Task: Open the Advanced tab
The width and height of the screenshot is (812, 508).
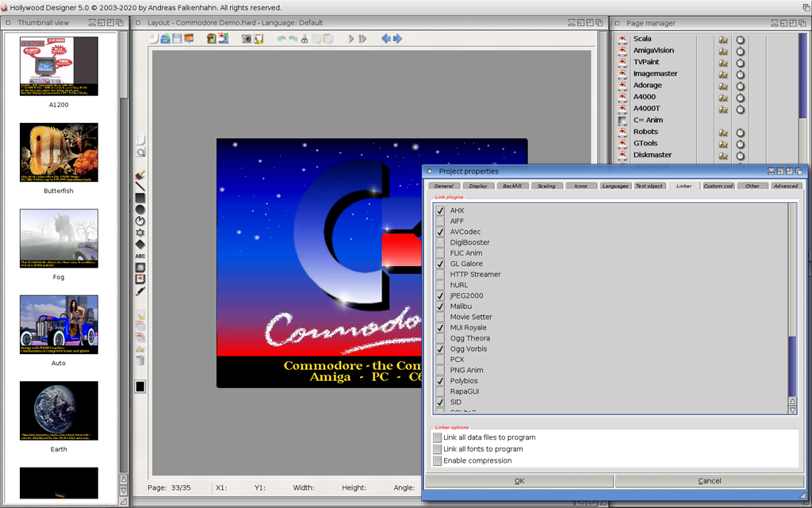Action: pos(786,186)
